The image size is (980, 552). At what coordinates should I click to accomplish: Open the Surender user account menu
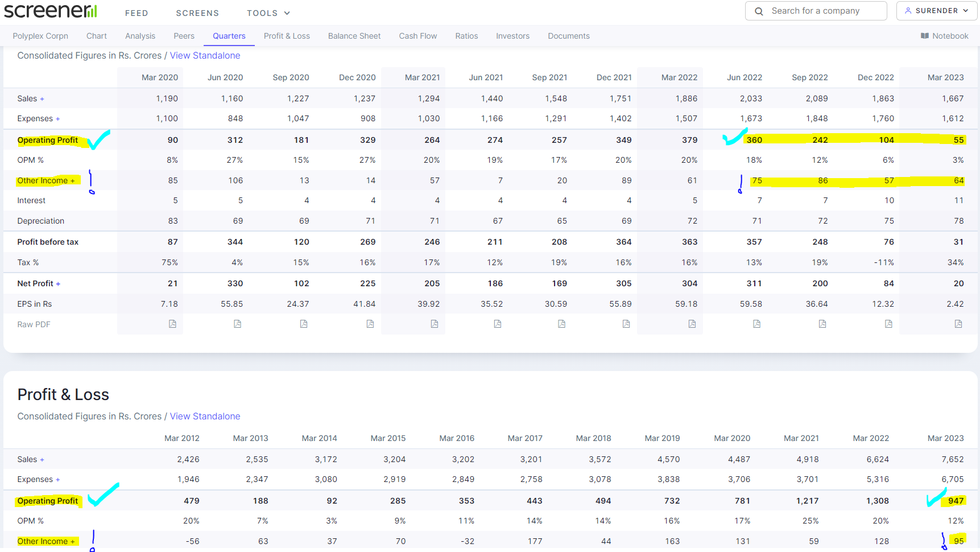pos(936,11)
